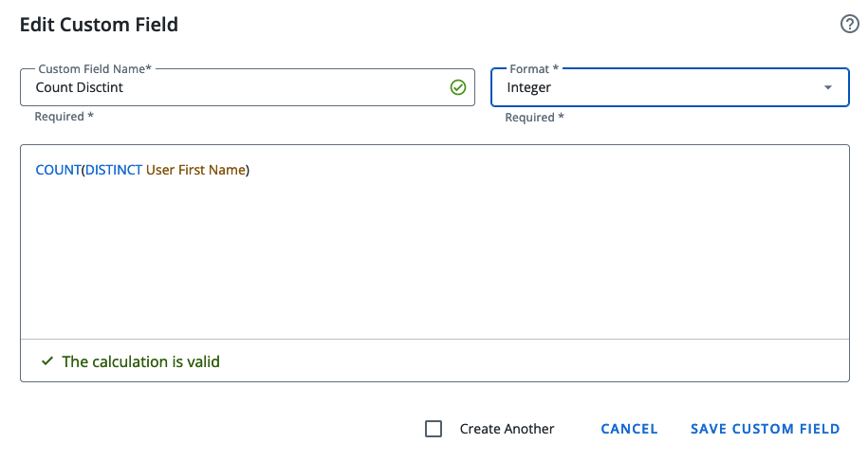Click the Create Another label text

click(507, 429)
